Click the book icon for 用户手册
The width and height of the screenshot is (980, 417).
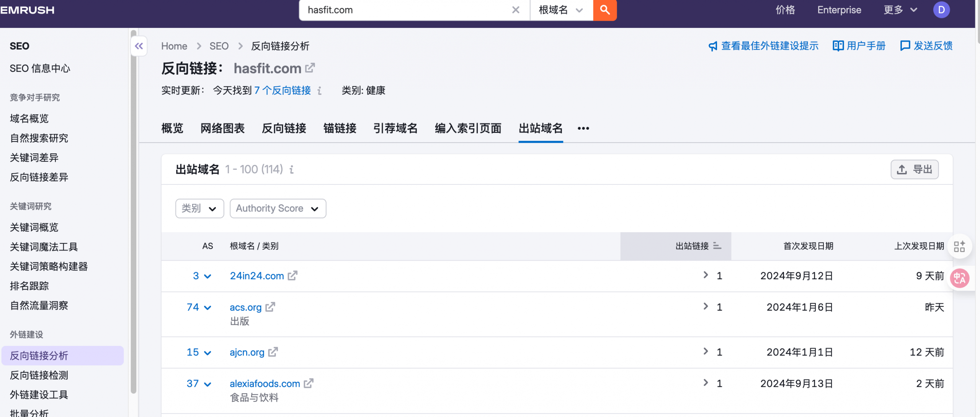tap(838, 46)
